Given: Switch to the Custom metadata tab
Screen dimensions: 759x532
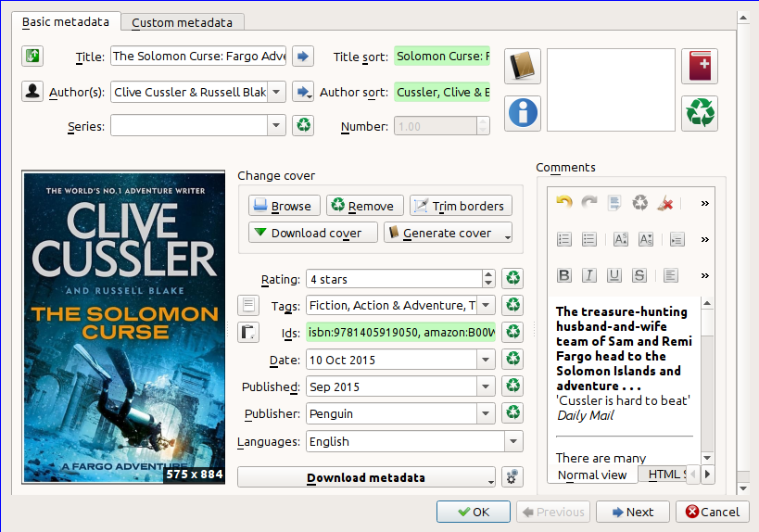Looking at the screenshot, I should (x=182, y=22).
